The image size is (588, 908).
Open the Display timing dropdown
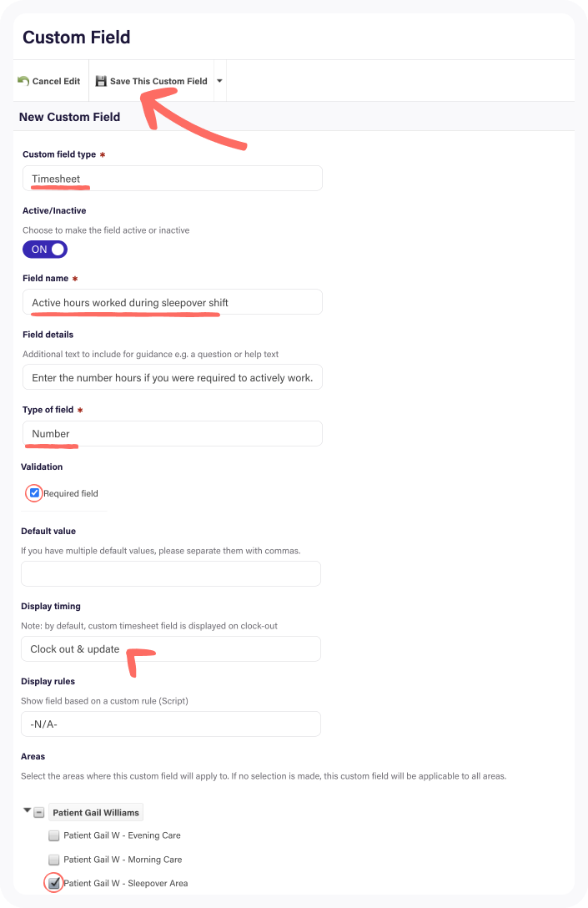coord(171,649)
